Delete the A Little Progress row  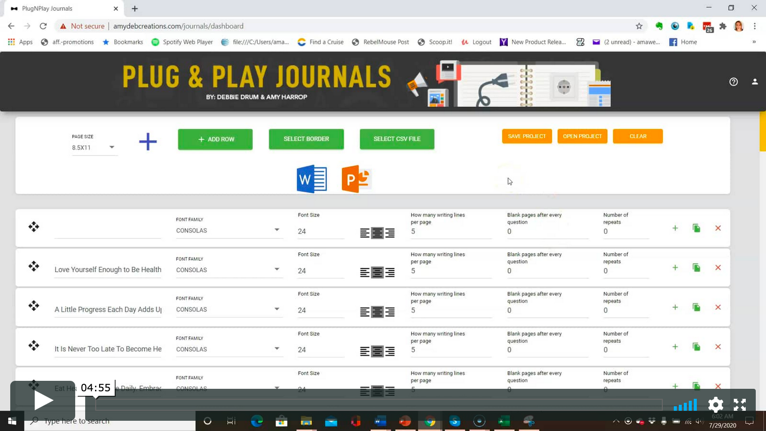[x=718, y=307]
